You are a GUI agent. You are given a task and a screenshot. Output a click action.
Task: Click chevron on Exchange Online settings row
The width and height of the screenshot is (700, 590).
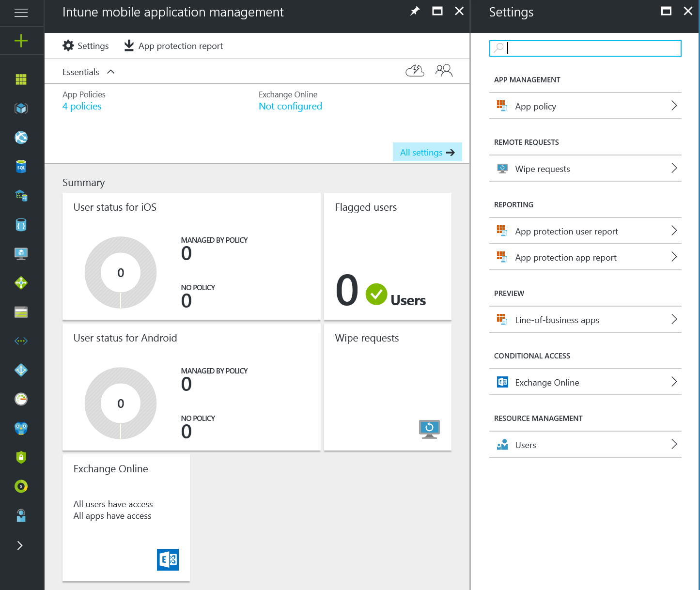click(x=674, y=382)
